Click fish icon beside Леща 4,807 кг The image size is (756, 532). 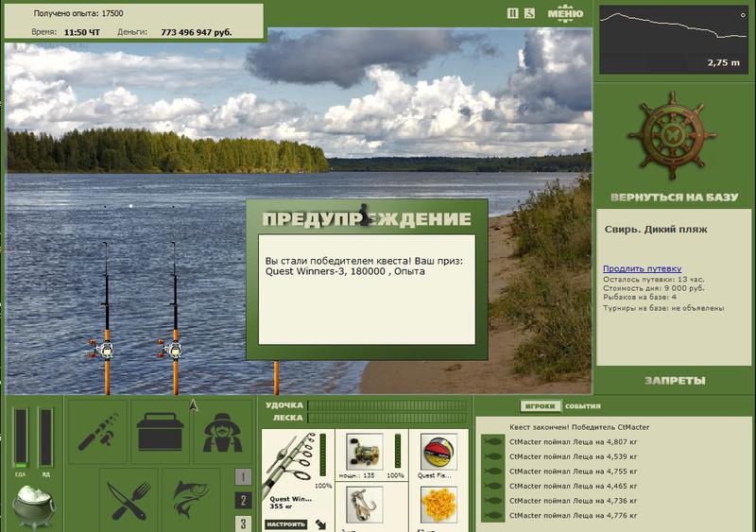(492, 442)
